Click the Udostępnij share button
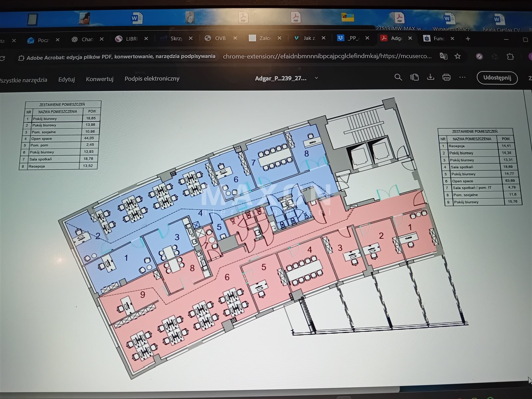 (497, 78)
